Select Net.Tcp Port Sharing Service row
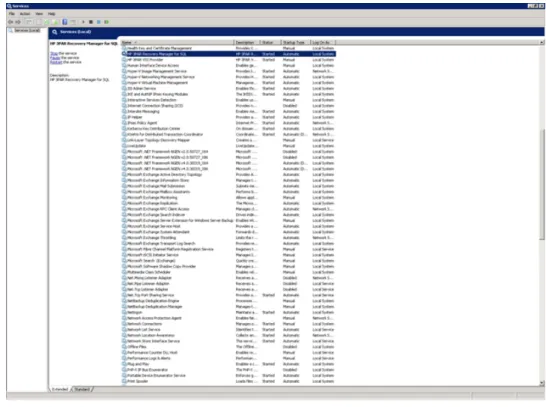Screen dimensions: 546x407 pos(228,295)
